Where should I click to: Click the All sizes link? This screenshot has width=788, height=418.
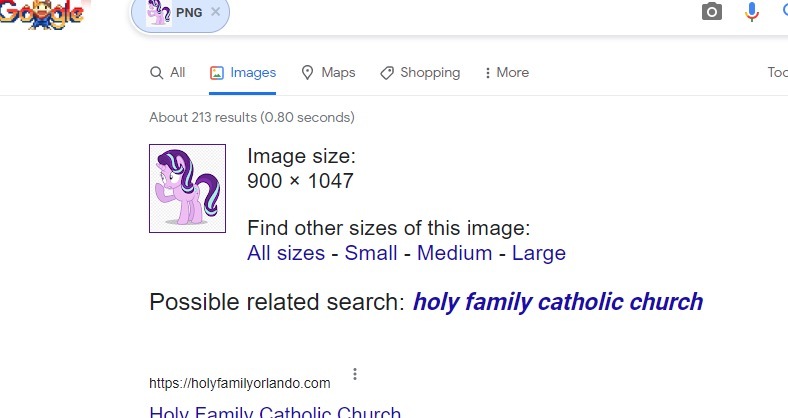pos(286,253)
